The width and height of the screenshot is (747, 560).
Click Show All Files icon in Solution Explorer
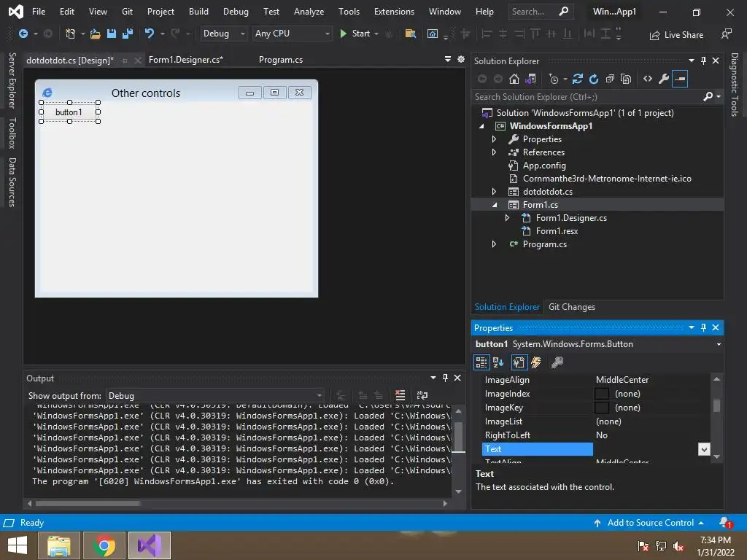[x=626, y=79]
